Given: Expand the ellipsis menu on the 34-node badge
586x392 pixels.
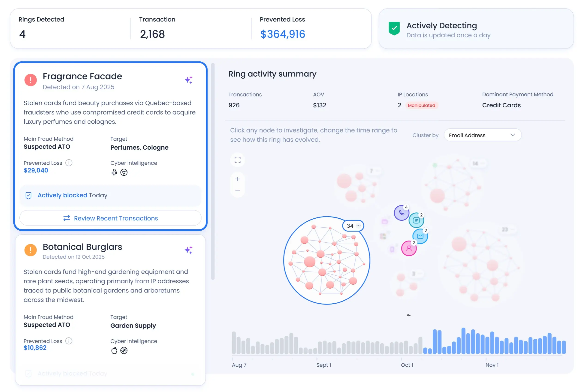Looking at the screenshot, I should click(358, 226).
